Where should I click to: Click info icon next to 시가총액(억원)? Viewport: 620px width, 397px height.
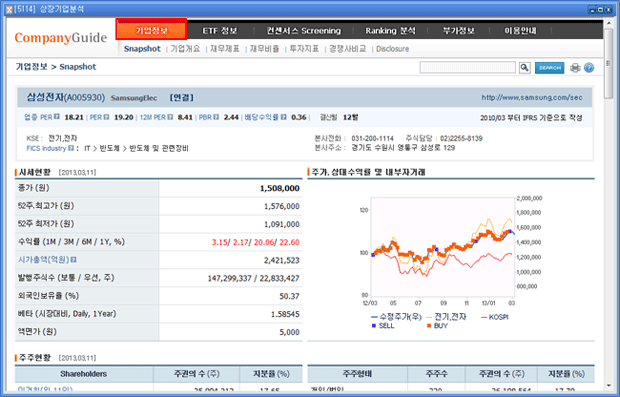[x=74, y=259]
